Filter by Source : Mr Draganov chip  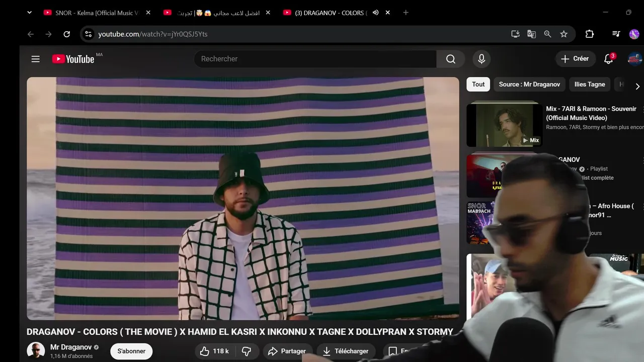coord(529,84)
